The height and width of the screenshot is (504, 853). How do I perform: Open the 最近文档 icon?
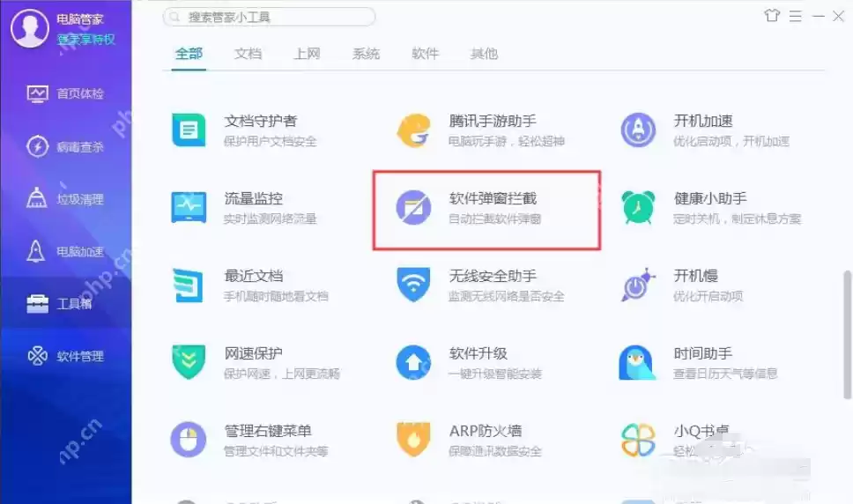tap(189, 285)
